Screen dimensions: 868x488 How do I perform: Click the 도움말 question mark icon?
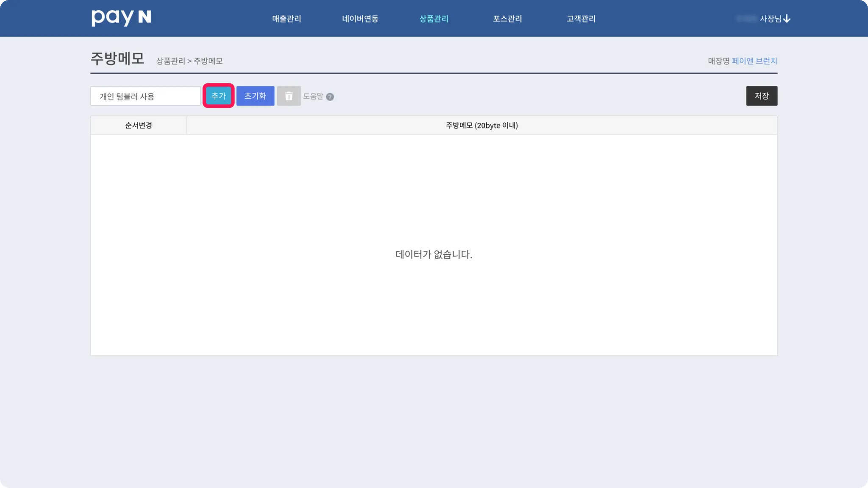pos(330,97)
